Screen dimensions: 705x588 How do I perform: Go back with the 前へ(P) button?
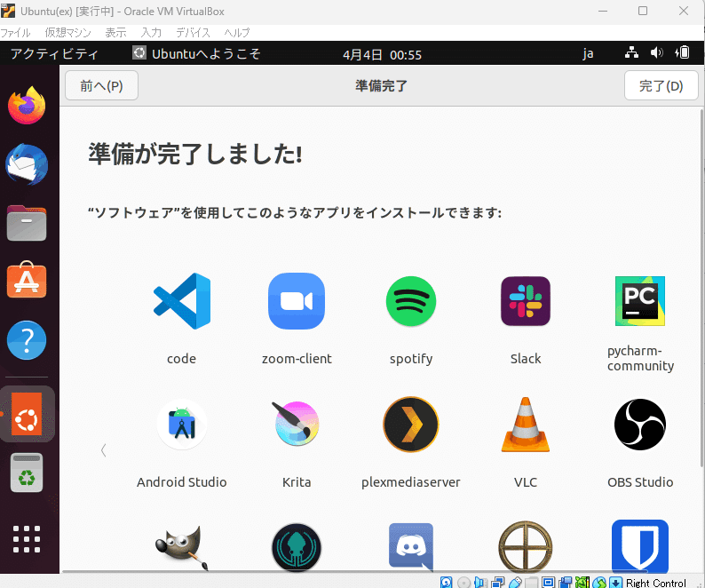coord(101,85)
